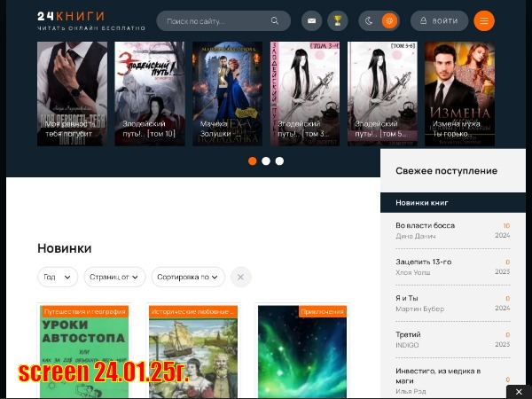
Task: Open book 'Злодейский путь!.. [том 3...'
Action: click(x=305, y=94)
